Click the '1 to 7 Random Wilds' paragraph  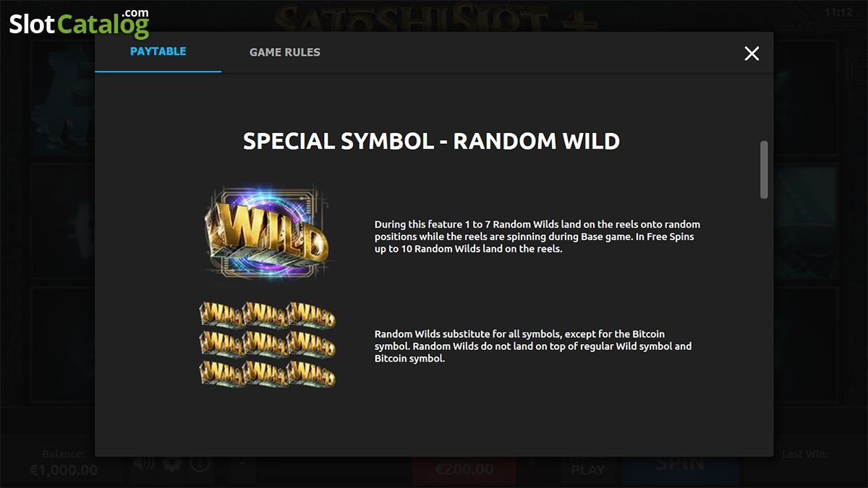[x=537, y=236]
